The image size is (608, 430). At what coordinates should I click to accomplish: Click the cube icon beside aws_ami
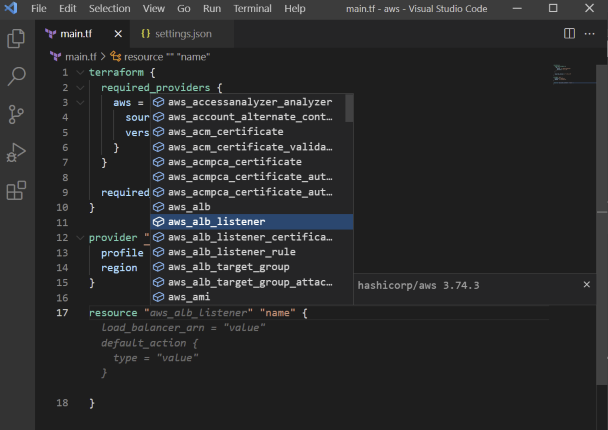coord(158,297)
